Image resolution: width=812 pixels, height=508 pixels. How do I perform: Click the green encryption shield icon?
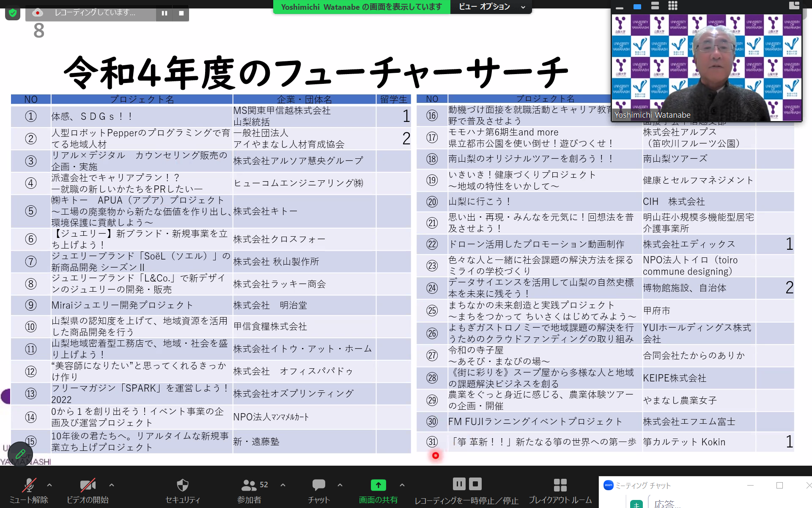13,13
